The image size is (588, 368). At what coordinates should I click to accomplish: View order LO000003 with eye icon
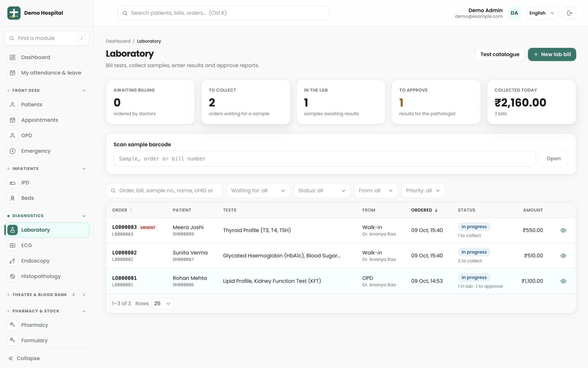(x=563, y=231)
